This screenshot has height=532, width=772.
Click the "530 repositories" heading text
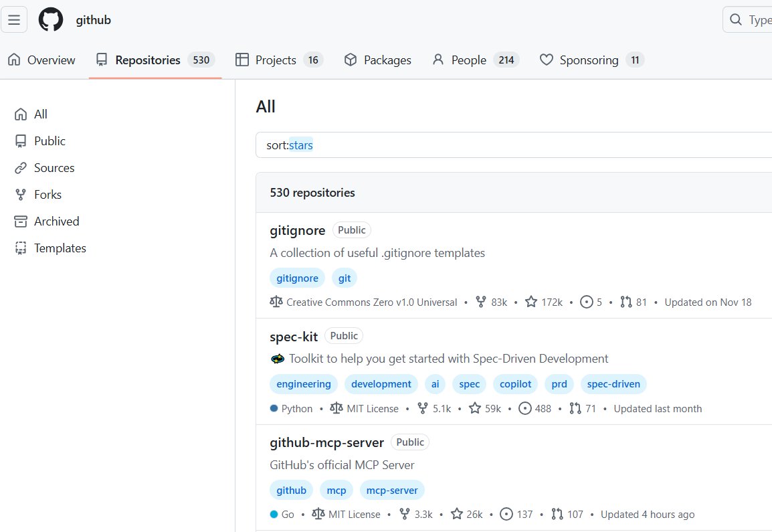click(x=312, y=193)
